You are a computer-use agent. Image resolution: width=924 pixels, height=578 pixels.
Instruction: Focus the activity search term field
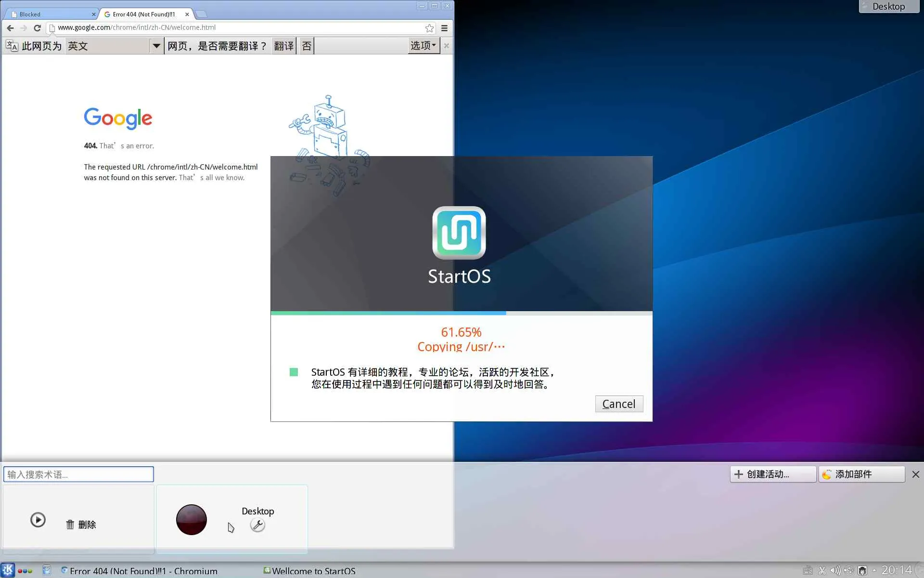coord(78,474)
